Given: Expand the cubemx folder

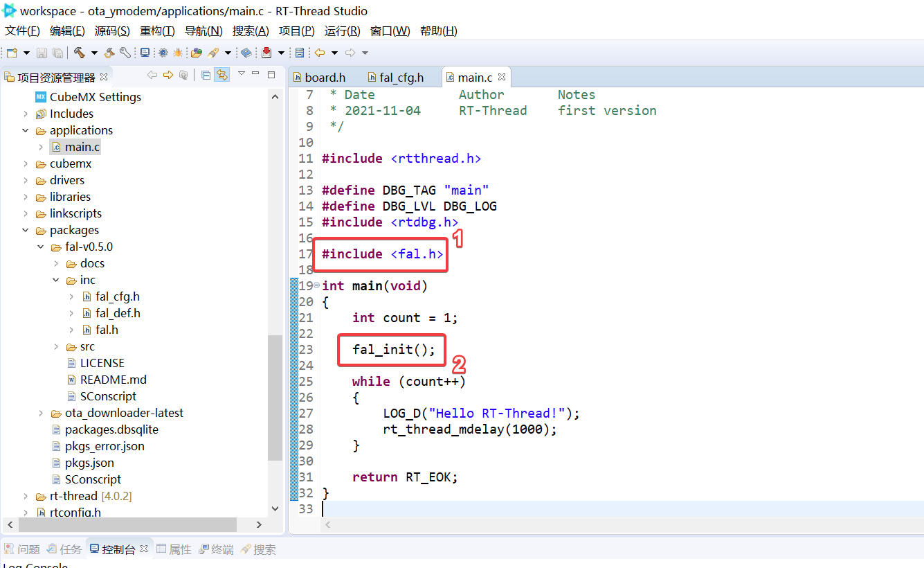Looking at the screenshot, I should (26, 163).
